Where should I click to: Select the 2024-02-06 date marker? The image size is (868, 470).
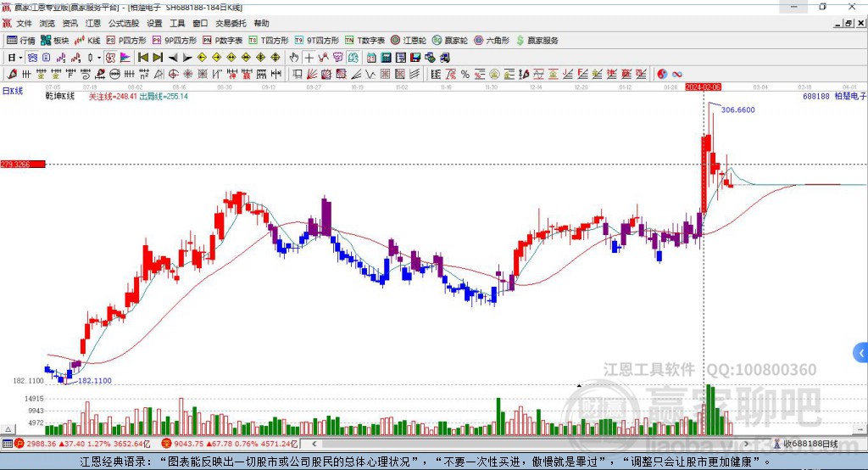(x=703, y=87)
